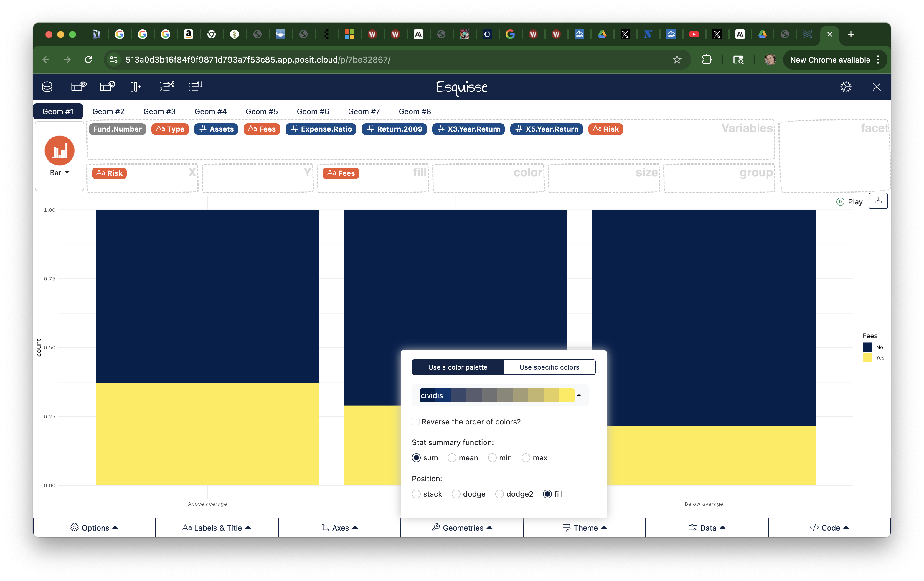Image resolution: width=924 pixels, height=581 pixels.
Task: Expand the Labels & Title panel
Action: tap(217, 528)
